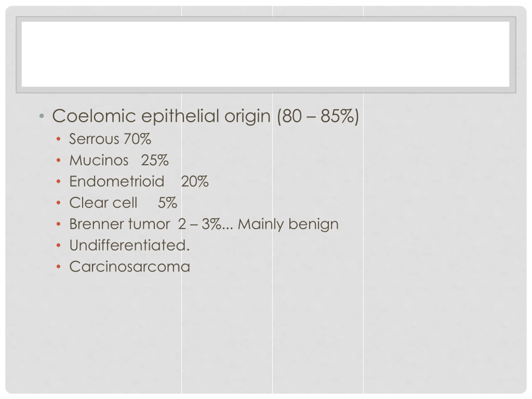Select the "Clear cell" text

click(x=103, y=202)
